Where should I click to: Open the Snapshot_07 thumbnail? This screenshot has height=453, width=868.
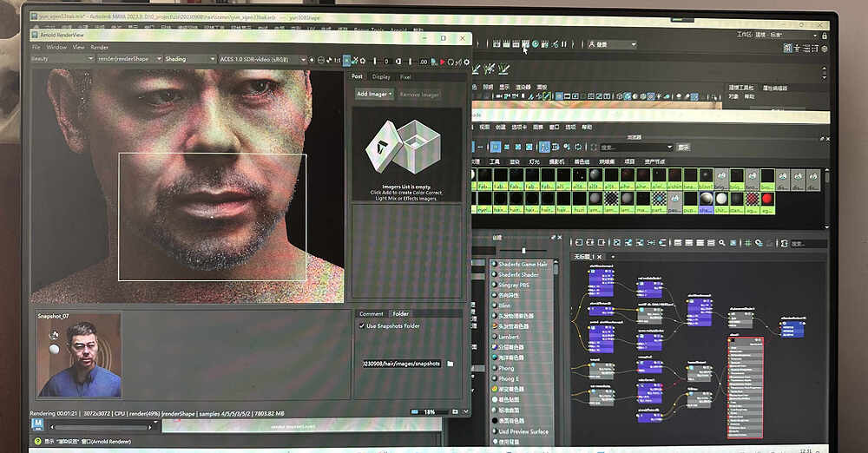(79, 355)
